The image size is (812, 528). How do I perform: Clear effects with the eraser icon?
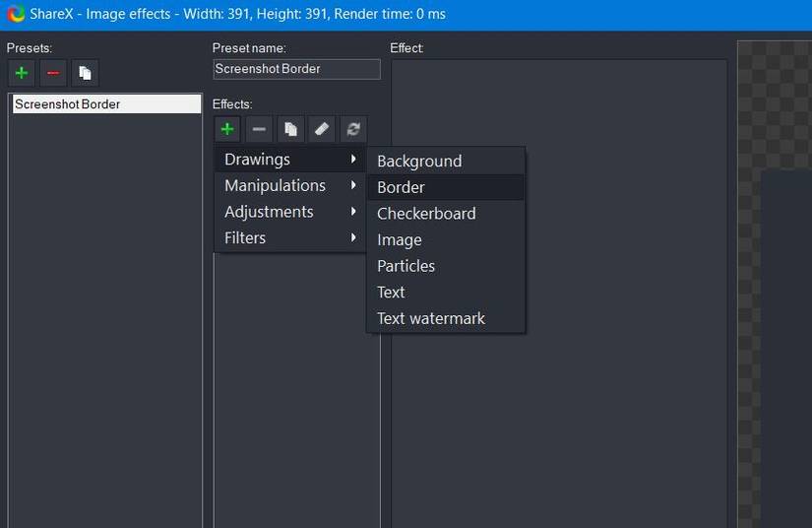point(322,129)
